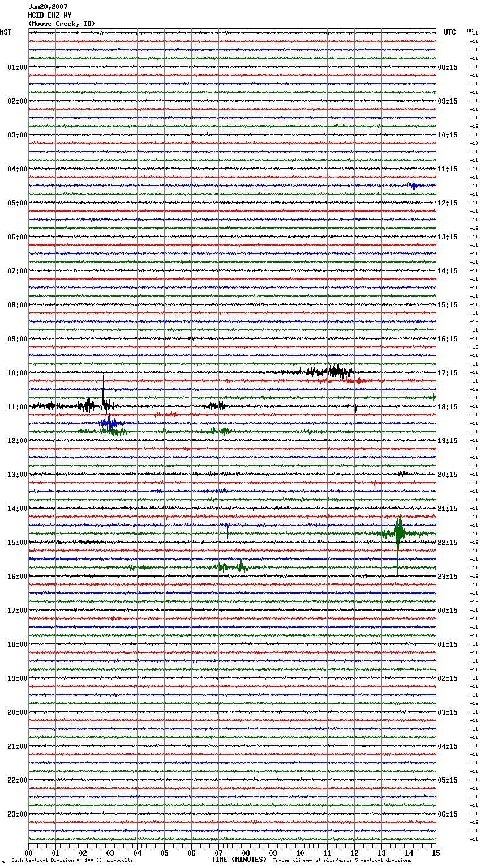Click the "14:15" UTC time label

coord(448,271)
